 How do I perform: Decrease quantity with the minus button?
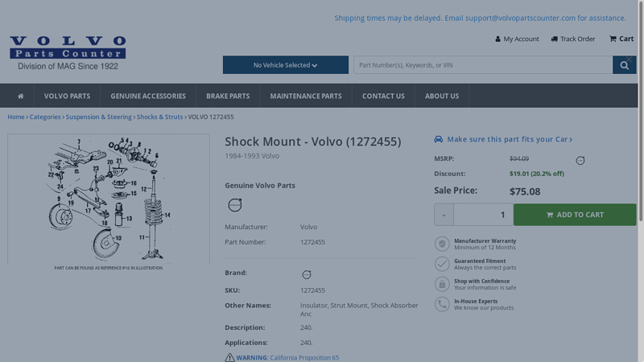coord(444,215)
